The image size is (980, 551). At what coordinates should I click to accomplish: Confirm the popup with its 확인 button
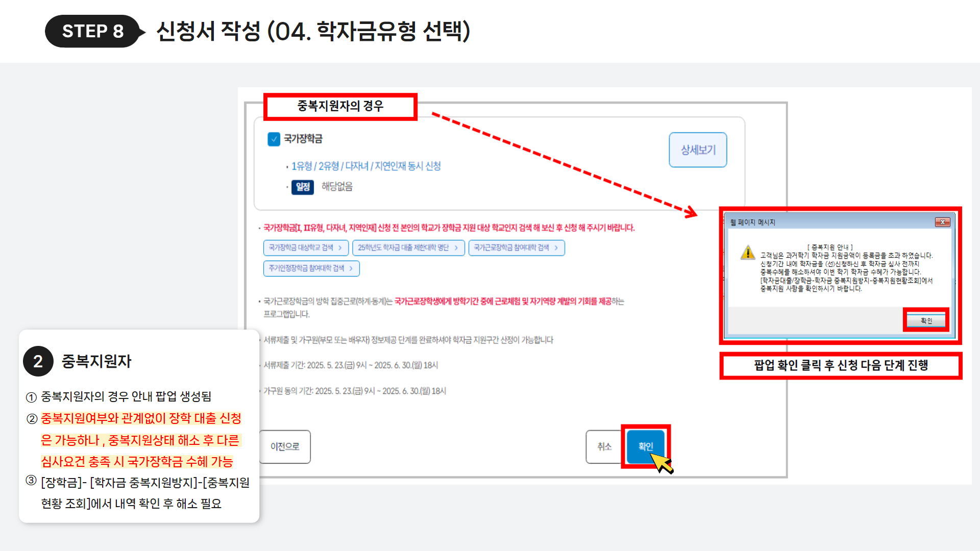926,320
